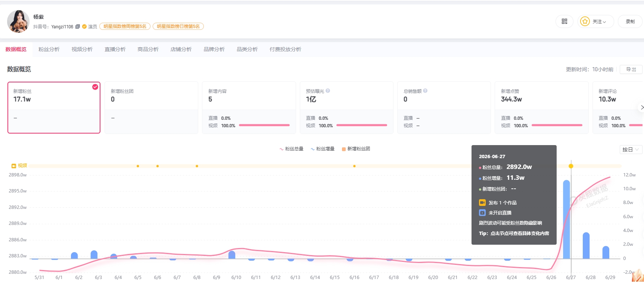The height and width of the screenshot is (282, 644).
Task: Click the published video camera icon in tooltip
Action: pos(482,203)
